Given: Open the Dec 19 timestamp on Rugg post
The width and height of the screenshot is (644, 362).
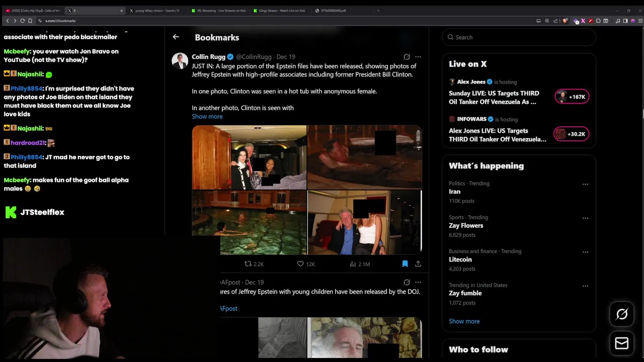Looking at the screenshot, I should coord(286,57).
